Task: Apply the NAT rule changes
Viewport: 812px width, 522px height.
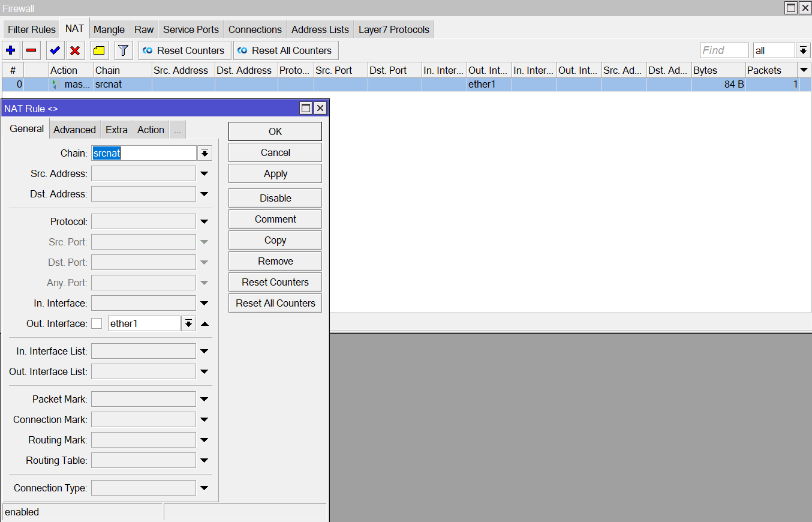Action: (x=275, y=173)
